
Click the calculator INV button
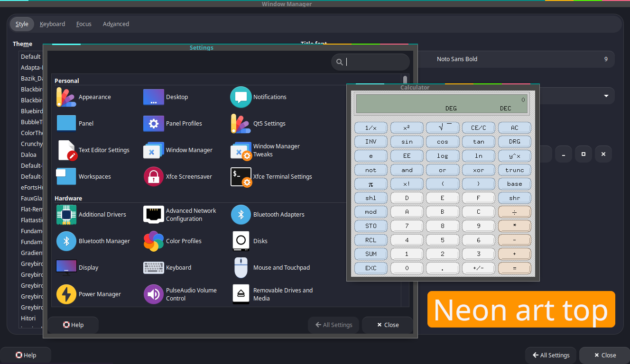[371, 142]
